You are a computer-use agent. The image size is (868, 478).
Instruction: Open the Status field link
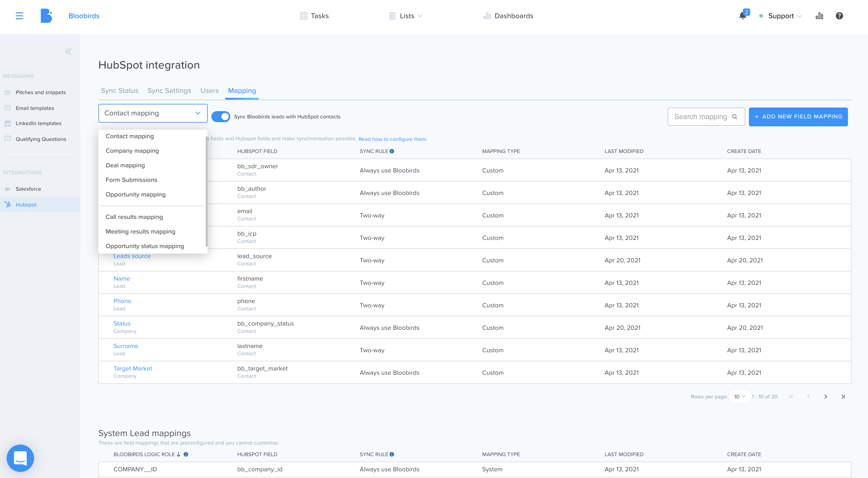[x=122, y=323]
